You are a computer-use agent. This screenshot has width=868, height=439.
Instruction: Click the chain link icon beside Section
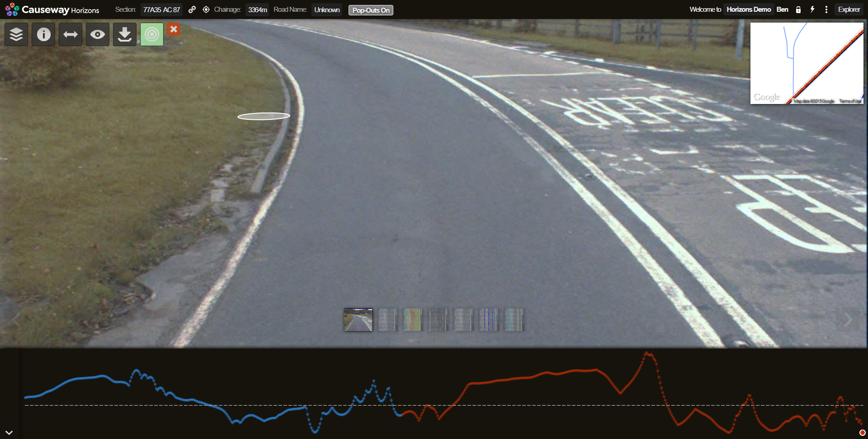tap(192, 9)
